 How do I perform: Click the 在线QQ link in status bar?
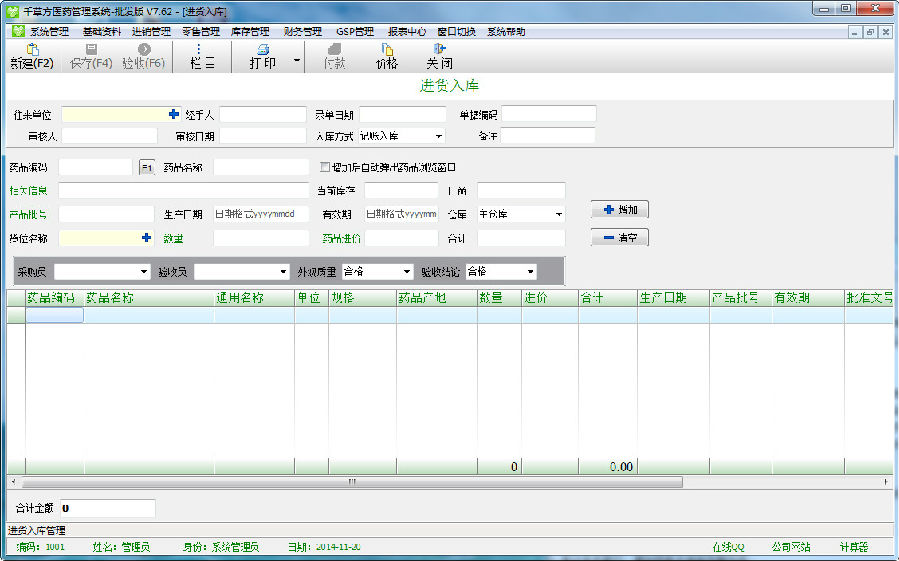click(x=728, y=547)
